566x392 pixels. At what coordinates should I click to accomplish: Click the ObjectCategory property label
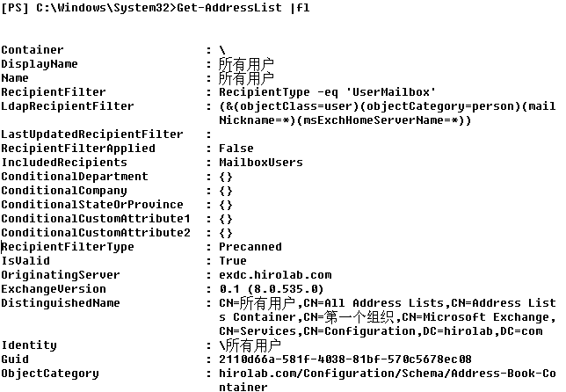[x=50, y=374]
